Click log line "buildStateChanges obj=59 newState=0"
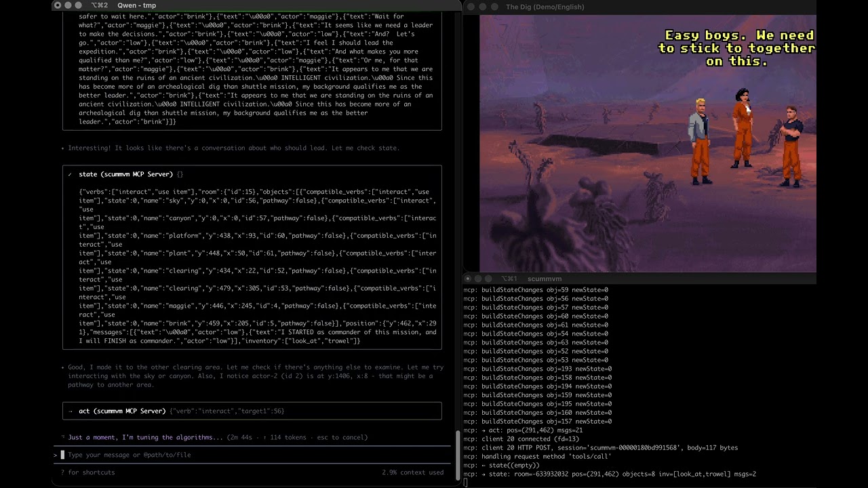This screenshot has height=488, width=868. point(536,289)
